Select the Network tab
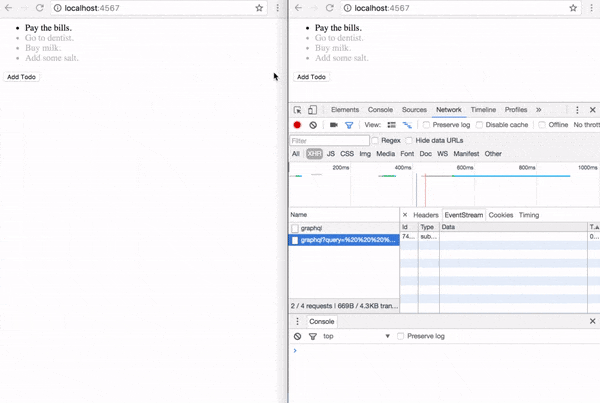Image resolution: width=600 pixels, height=403 pixels. tap(448, 110)
